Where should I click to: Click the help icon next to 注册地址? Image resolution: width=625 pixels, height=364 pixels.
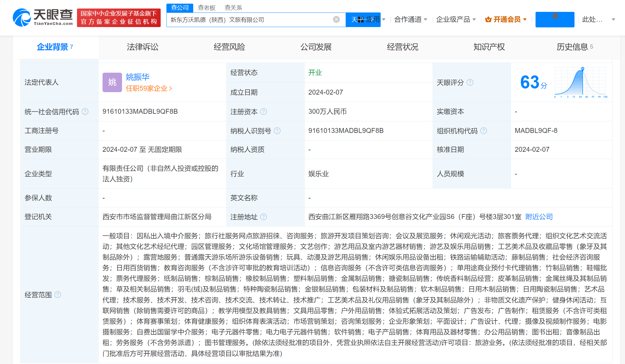pyautogui.click(x=264, y=217)
